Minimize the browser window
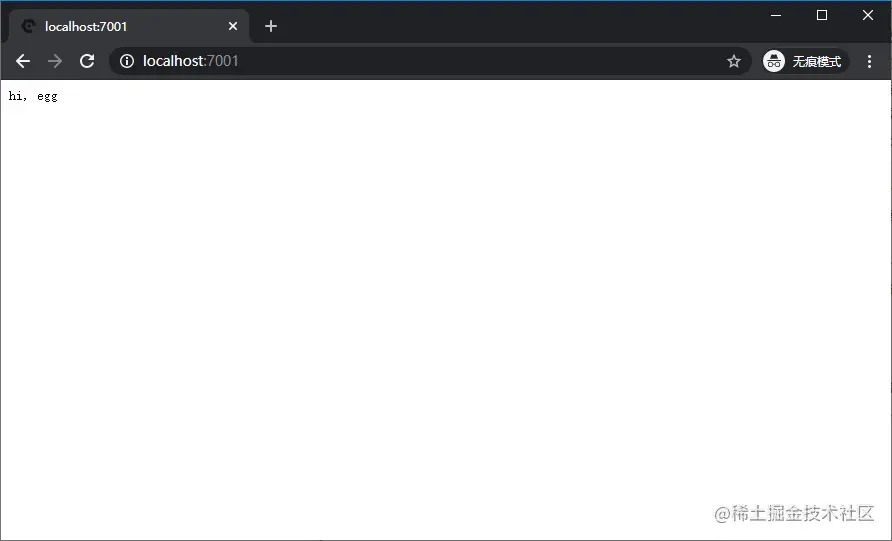892x541 pixels. tap(776, 15)
